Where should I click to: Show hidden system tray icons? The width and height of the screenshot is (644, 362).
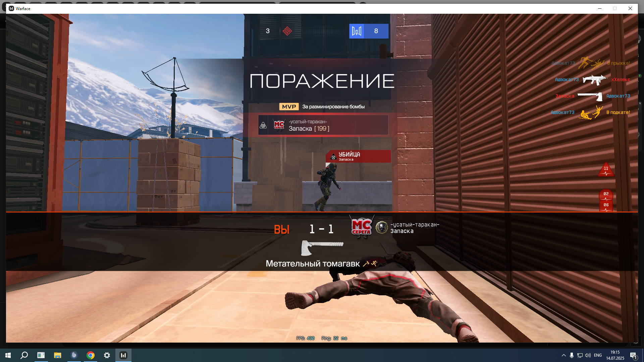point(563,355)
